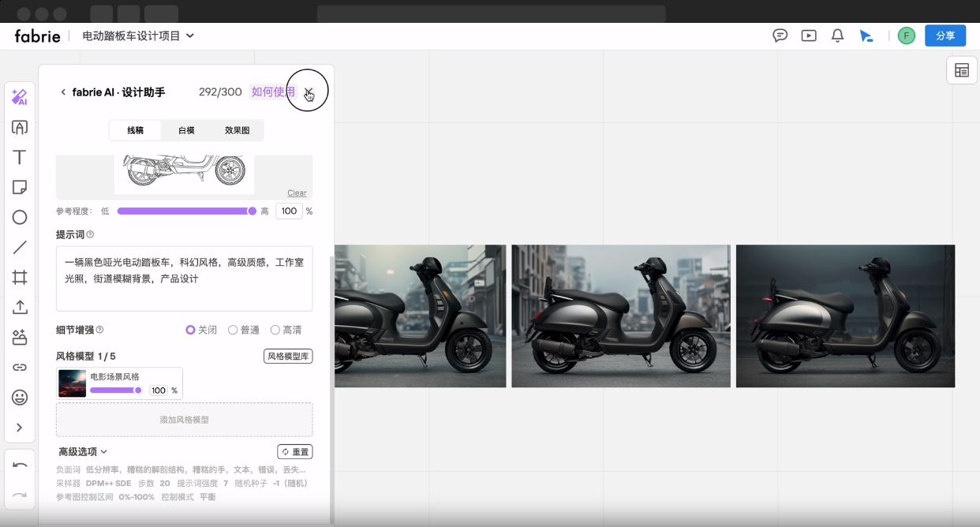Viewport: 980px width, 527px height.
Task: Select the 关闭 detail enhancement option
Action: [200, 330]
